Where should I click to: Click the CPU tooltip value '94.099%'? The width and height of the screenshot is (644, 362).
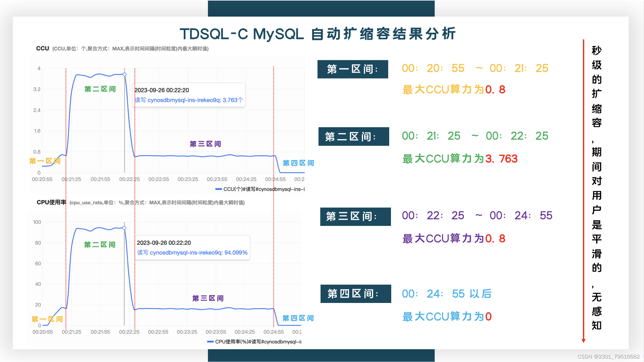click(x=236, y=253)
